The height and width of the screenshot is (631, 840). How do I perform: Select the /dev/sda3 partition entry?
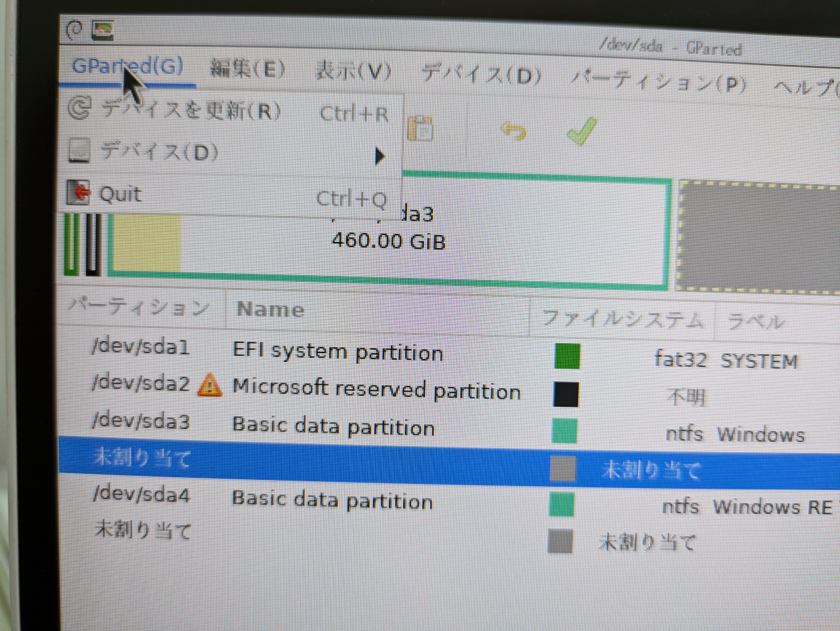click(x=140, y=422)
